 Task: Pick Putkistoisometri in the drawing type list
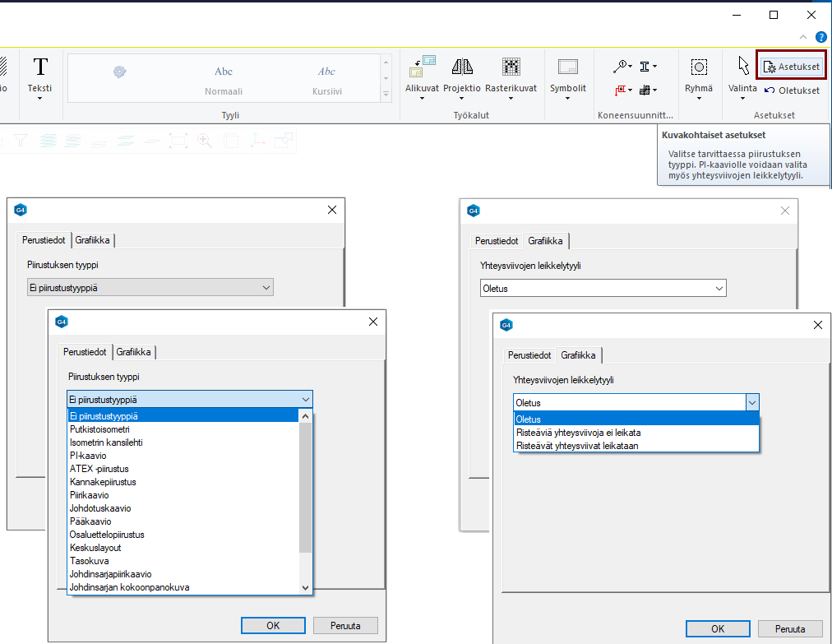pyautogui.click(x=99, y=429)
